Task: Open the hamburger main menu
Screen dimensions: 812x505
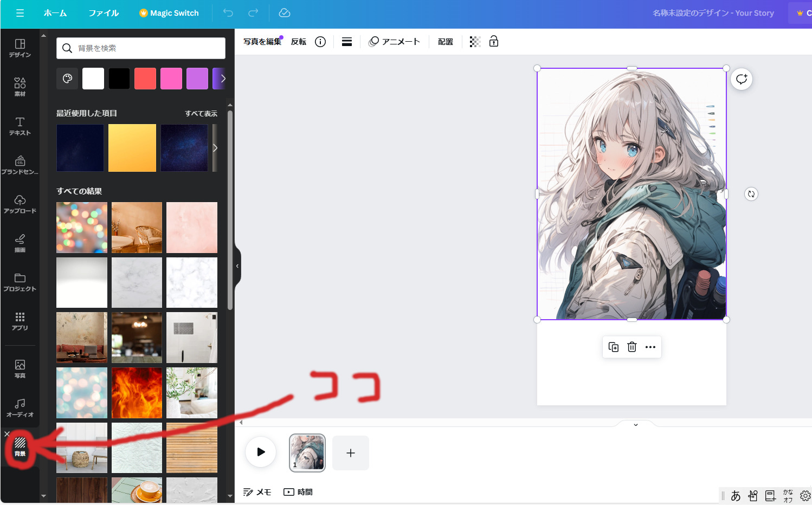Action: pyautogui.click(x=20, y=13)
